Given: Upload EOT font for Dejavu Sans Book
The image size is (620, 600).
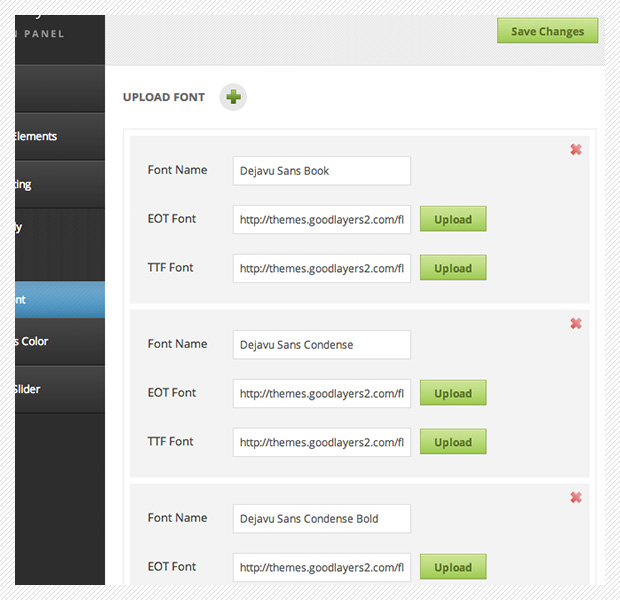Looking at the screenshot, I should [453, 219].
